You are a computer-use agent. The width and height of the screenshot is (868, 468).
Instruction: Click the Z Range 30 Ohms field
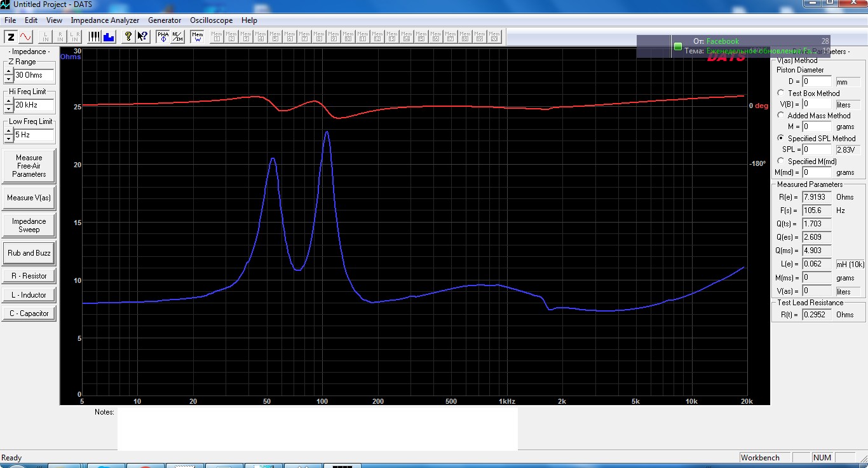tap(34, 75)
